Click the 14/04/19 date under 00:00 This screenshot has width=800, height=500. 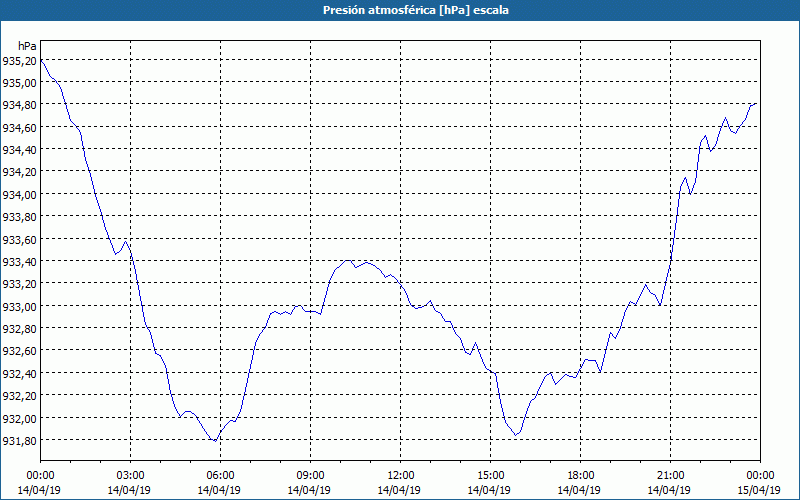(39, 490)
